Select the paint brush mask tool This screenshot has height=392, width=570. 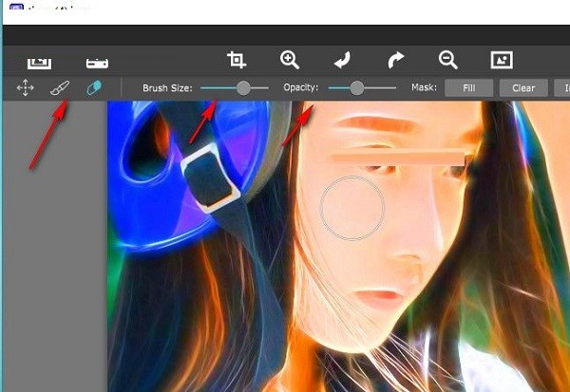[59, 88]
